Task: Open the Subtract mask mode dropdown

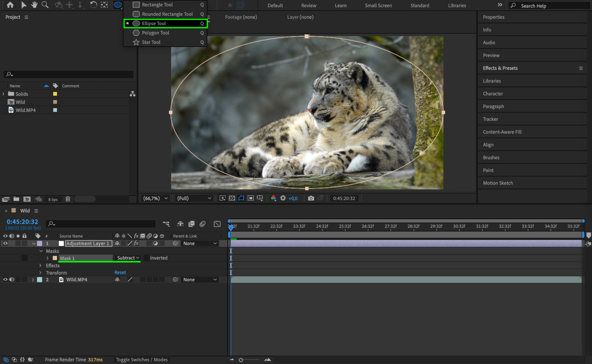Action: [x=128, y=258]
